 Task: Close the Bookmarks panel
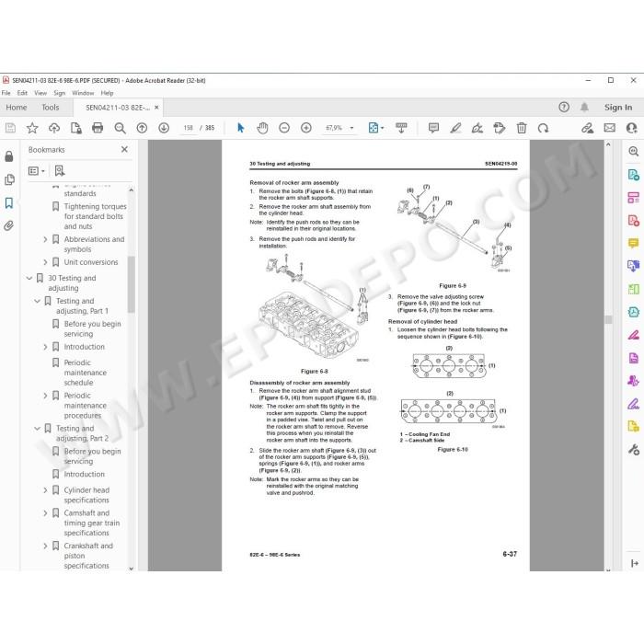pyautogui.click(x=124, y=149)
